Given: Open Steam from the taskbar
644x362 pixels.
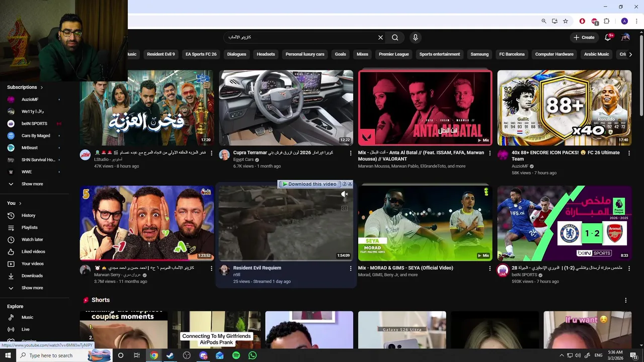Looking at the screenshot, I should click(170, 355).
